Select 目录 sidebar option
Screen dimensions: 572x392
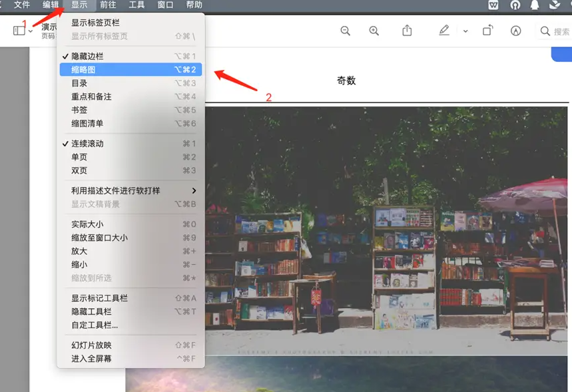pyautogui.click(x=131, y=83)
